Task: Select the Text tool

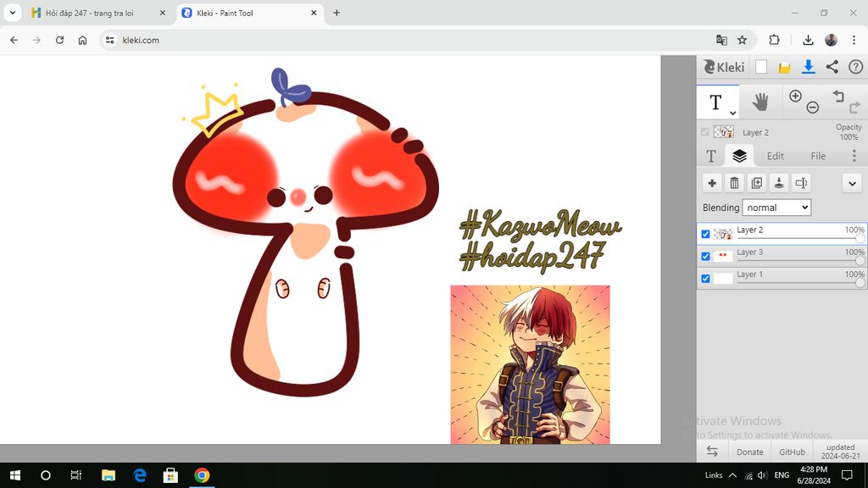Action: [715, 102]
